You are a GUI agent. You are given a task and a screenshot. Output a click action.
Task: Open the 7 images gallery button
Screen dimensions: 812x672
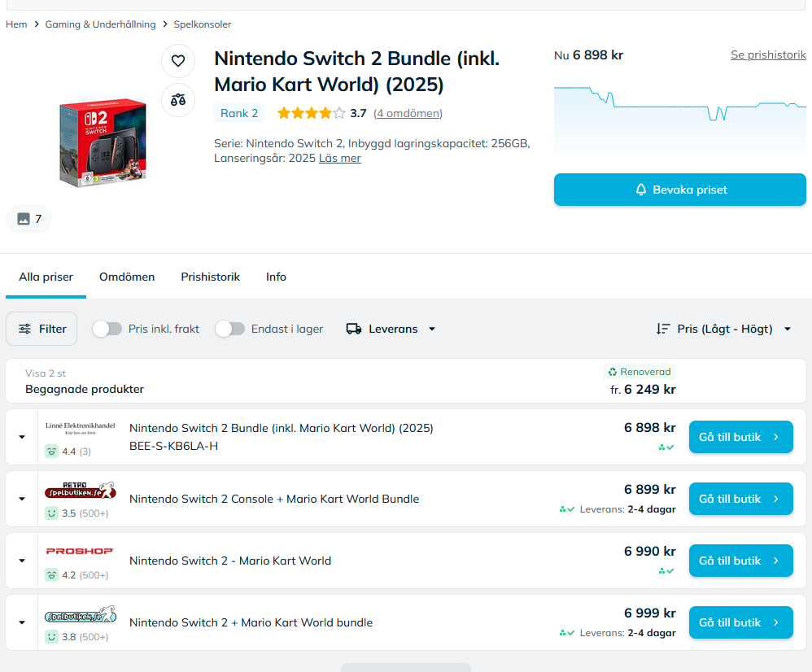click(x=29, y=219)
